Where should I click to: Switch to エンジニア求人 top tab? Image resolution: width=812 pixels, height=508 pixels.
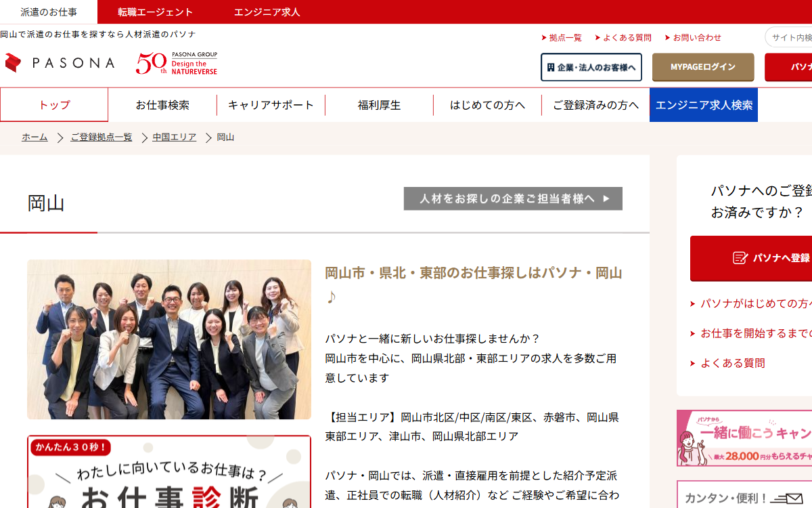coord(267,12)
